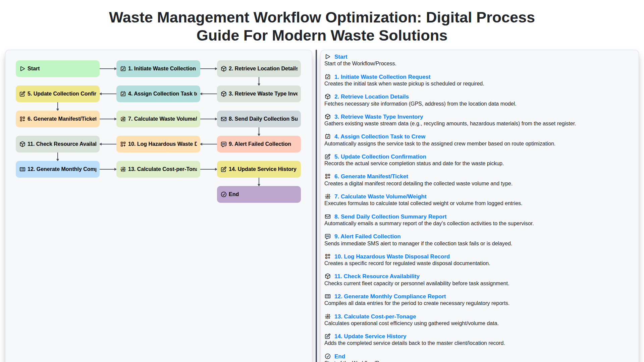The height and width of the screenshot is (362, 644).
Task: Open the 9. Alert Failed Collection link
Action: (367, 236)
